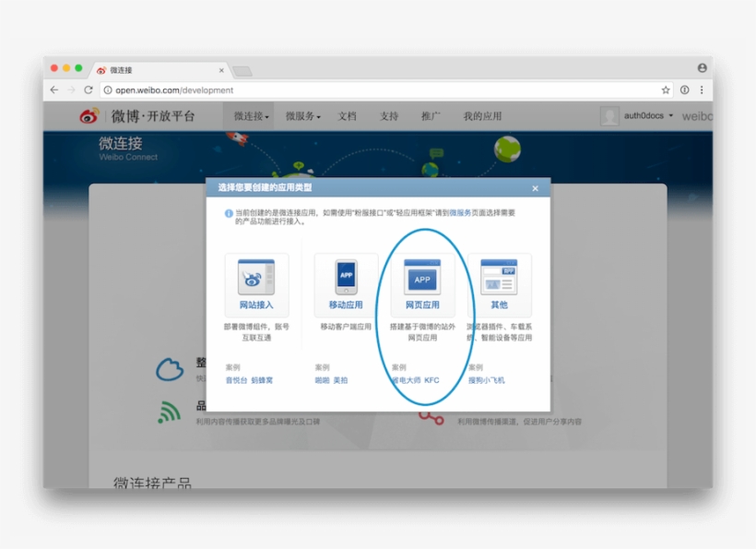Viewport: 756px width, 549px height.
Task: Open the 搜狗小飞机 example link
Action: coord(487,380)
